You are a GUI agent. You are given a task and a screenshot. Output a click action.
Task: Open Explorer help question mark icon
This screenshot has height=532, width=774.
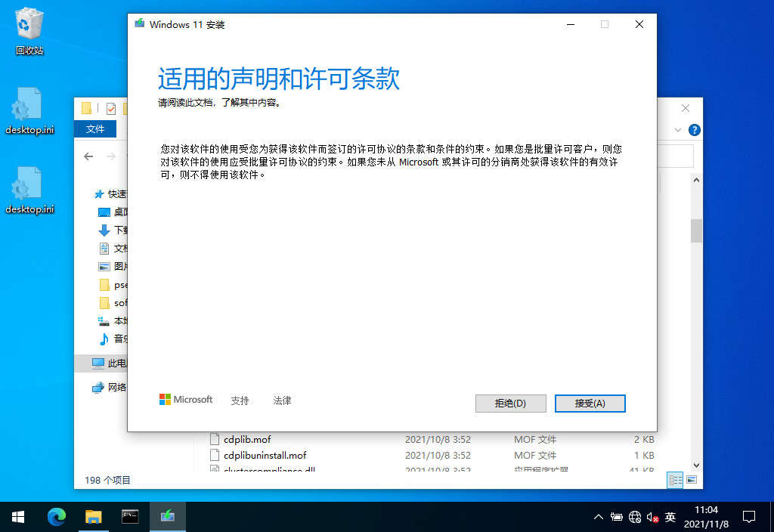[x=694, y=130]
